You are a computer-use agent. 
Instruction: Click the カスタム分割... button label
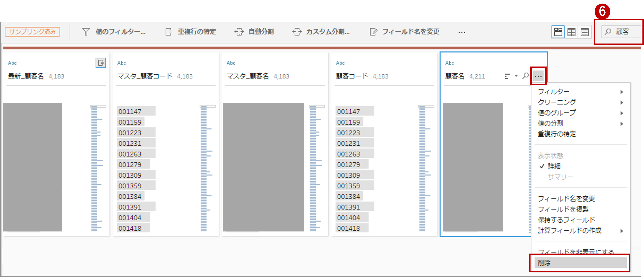tap(328, 32)
